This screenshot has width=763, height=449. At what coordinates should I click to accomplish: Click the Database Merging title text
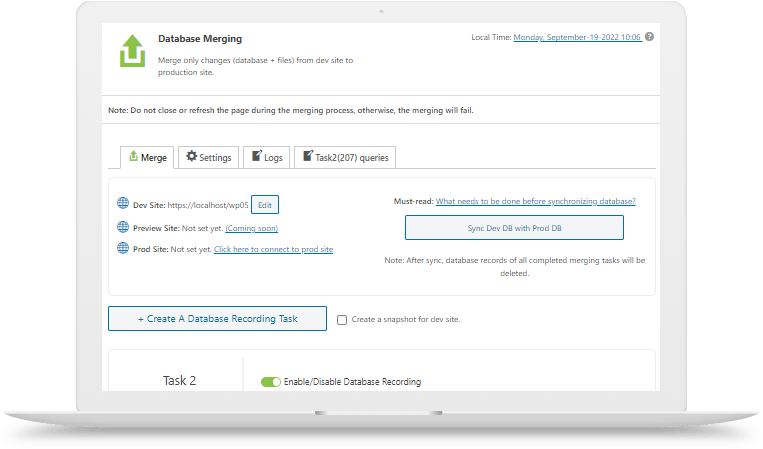200,38
